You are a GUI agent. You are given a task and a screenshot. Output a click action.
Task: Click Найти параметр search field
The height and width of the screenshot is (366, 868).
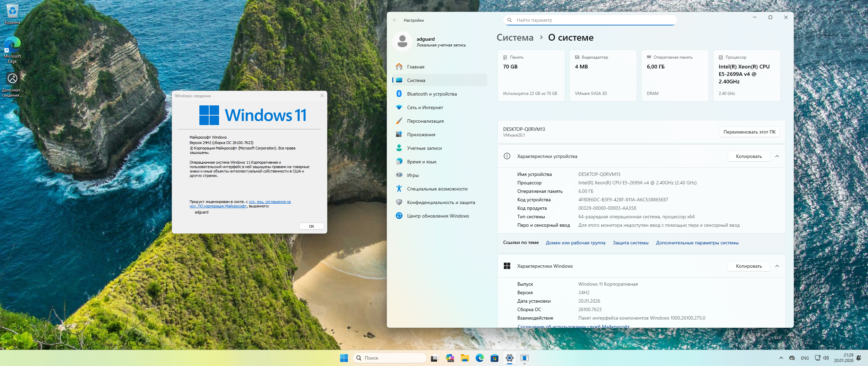(x=590, y=20)
